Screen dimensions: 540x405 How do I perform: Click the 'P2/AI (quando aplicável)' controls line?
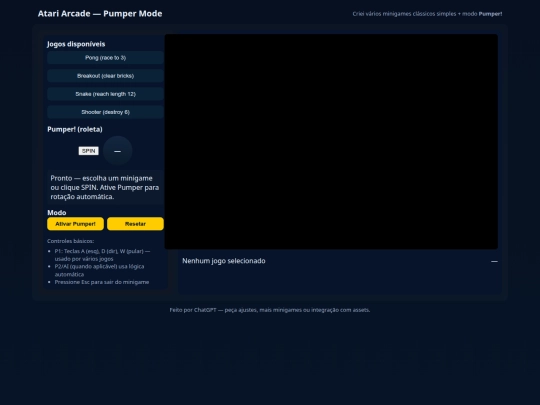[100, 270]
